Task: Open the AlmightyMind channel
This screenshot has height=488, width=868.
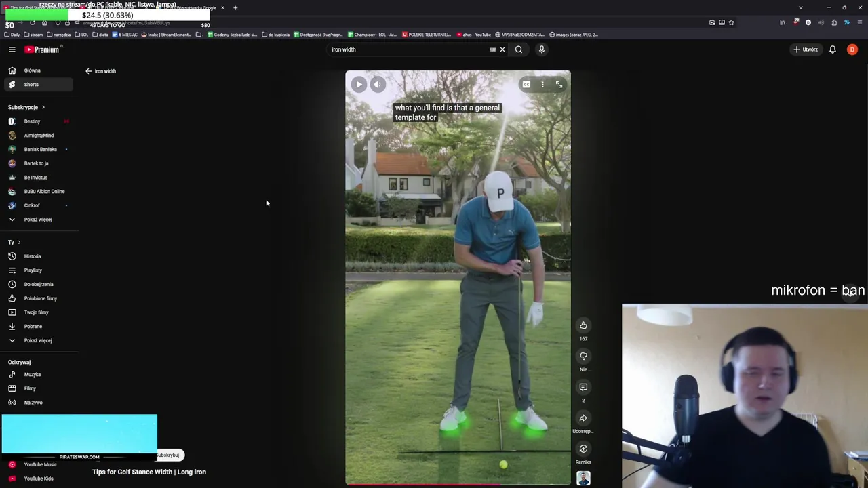Action: 38,136
